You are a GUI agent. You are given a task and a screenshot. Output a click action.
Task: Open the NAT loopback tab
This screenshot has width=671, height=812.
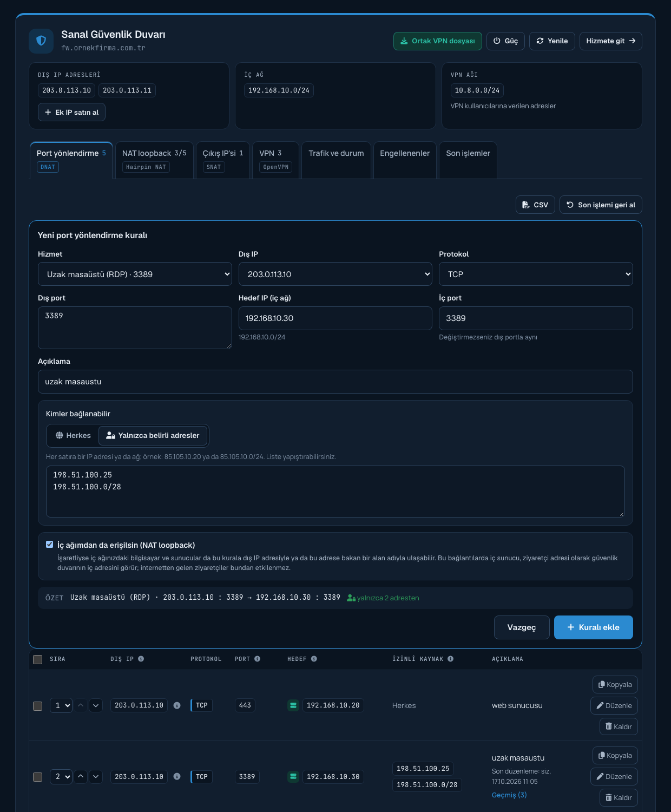(x=154, y=160)
